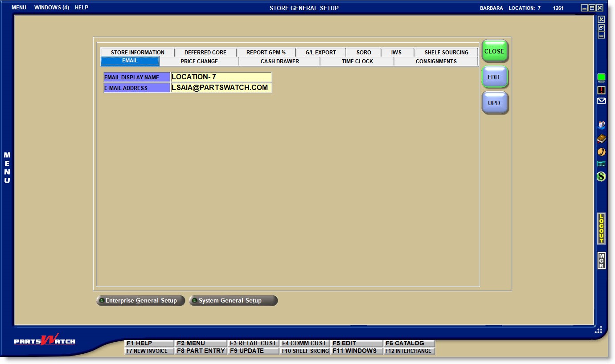Open the CASH DRAWER tab
Viewport: 615px width, 364px height.
pyautogui.click(x=279, y=61)
